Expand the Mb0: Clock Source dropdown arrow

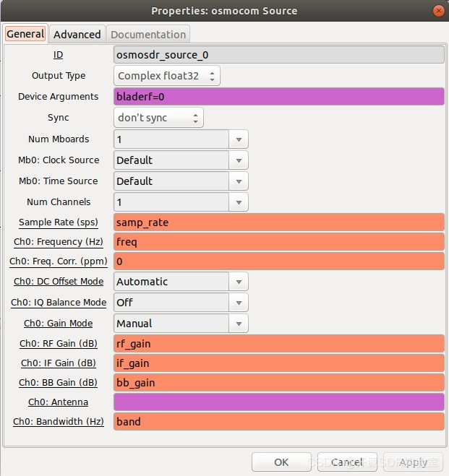tap(239, 160)
